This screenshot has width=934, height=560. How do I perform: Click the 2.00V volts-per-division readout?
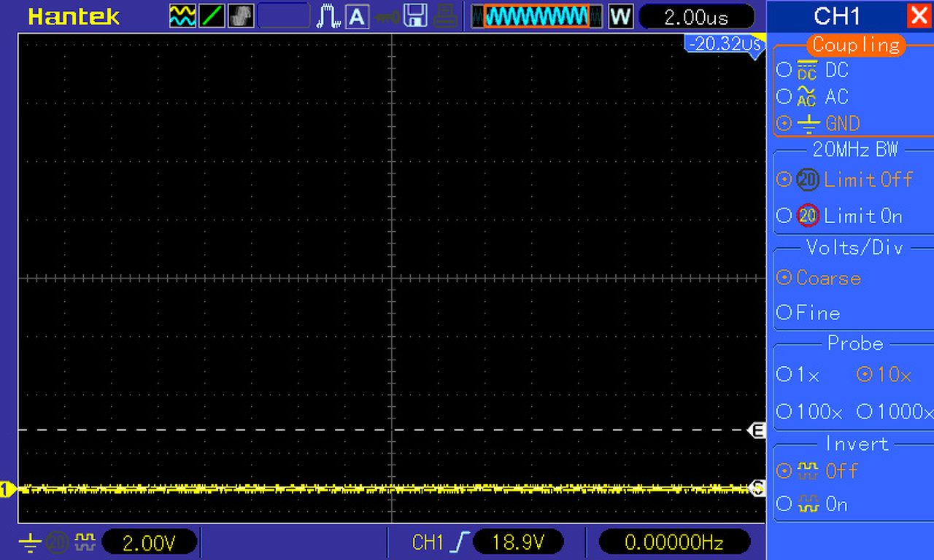[150, 542]
